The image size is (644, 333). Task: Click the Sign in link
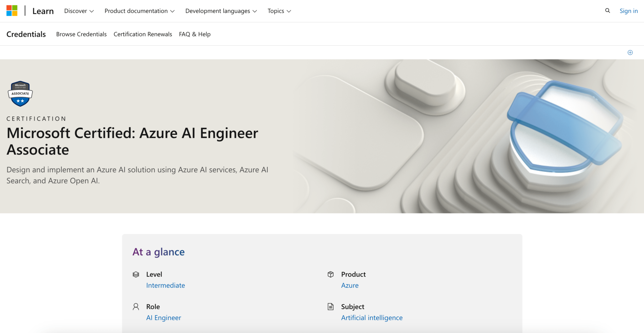pyautogui.click(x=629, y=11)
